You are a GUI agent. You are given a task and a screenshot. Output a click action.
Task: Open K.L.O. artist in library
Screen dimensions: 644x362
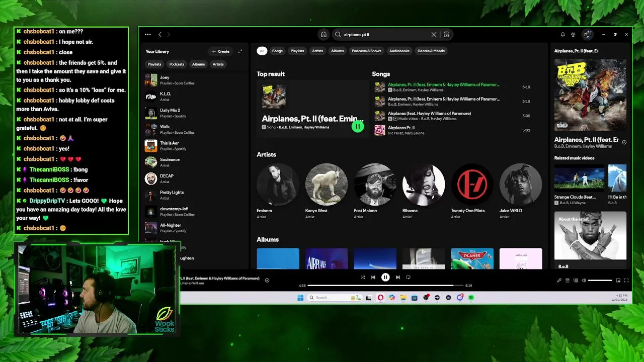coord(194,97)
